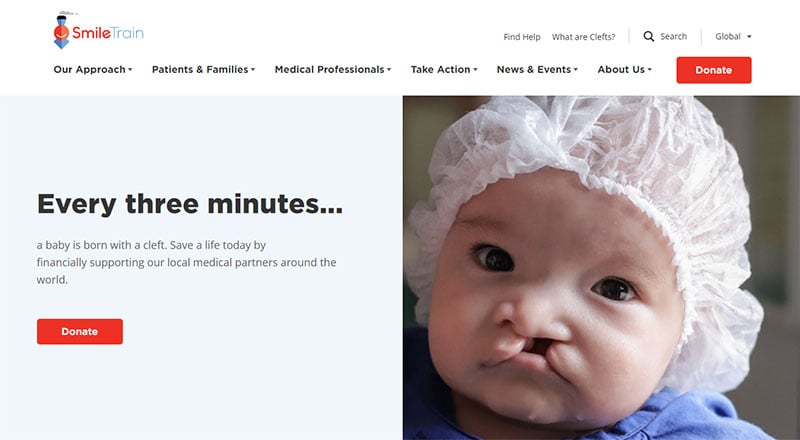Click the caret beside About Us

649,70
